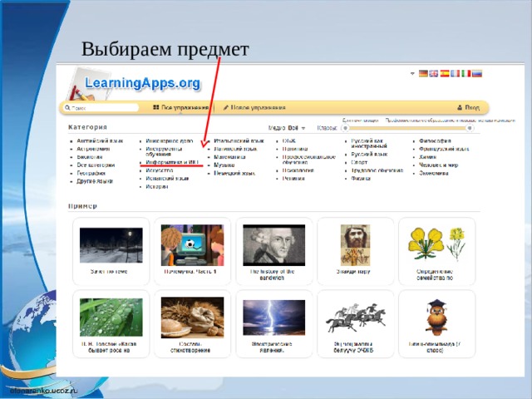The width and height of the screenshot is (532, 399).
Task: Move the right handle of the Классы slider
Action: pyautogui.click(x=470, y=128)
